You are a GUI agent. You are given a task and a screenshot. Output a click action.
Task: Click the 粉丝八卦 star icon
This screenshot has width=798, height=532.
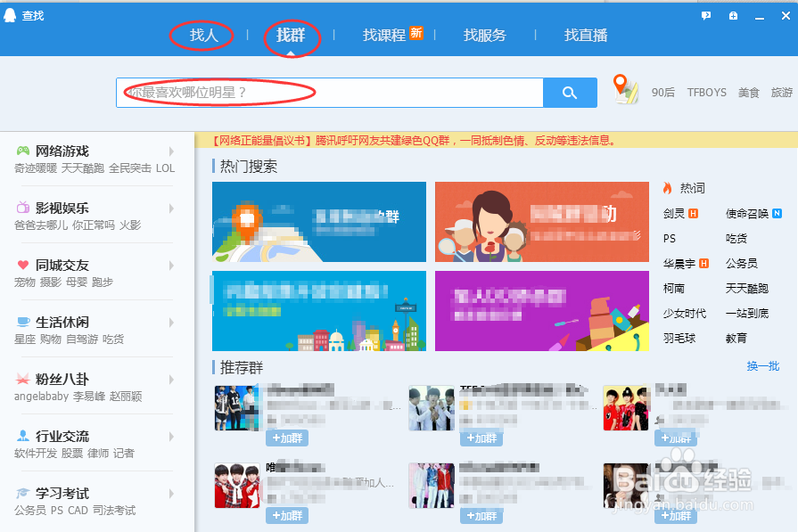[x=23, y=379]
